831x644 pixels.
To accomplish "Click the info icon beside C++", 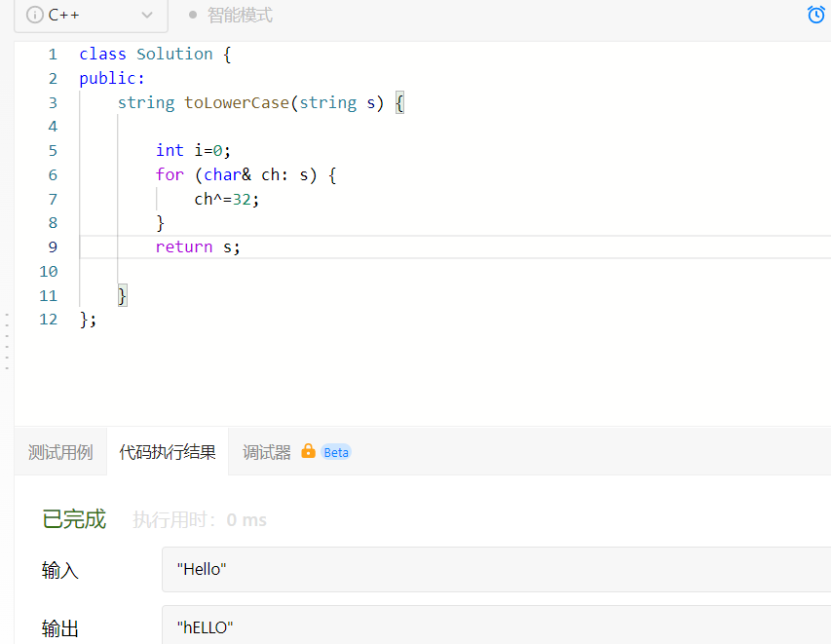I will point(34,15).
